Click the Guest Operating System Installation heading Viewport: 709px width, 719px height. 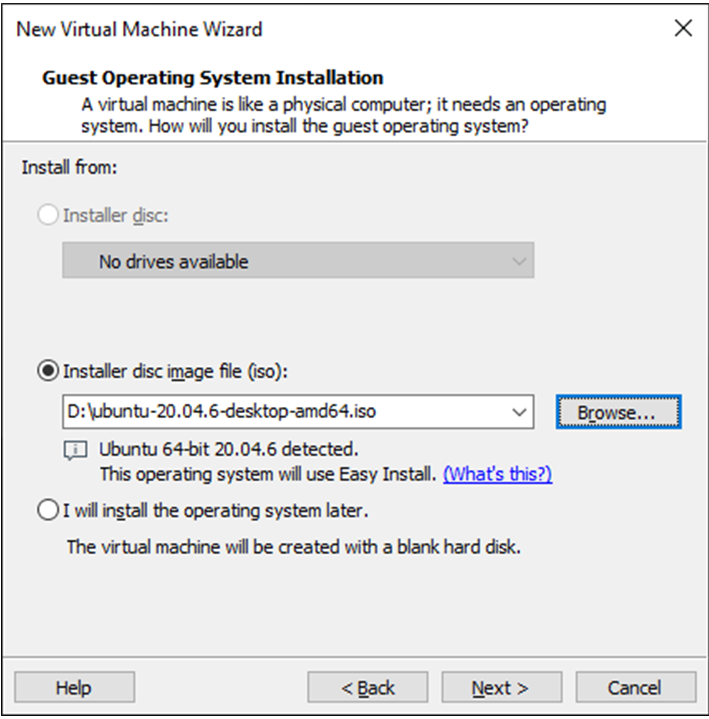click(212, 78)
